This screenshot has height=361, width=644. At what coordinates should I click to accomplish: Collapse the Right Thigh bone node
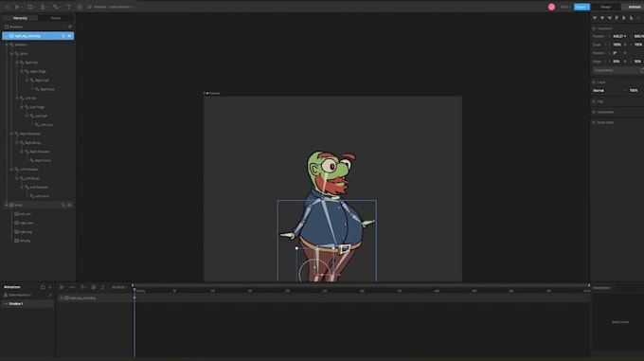click(x=22, y=71)
